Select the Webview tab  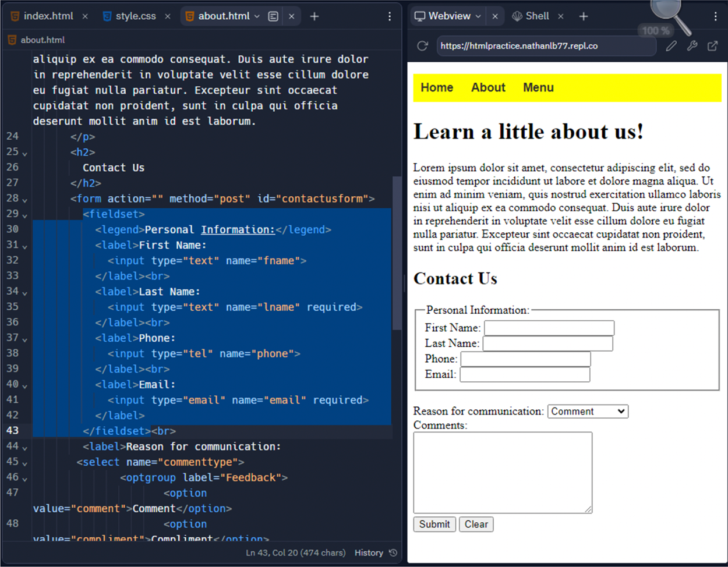coord(448,16)
